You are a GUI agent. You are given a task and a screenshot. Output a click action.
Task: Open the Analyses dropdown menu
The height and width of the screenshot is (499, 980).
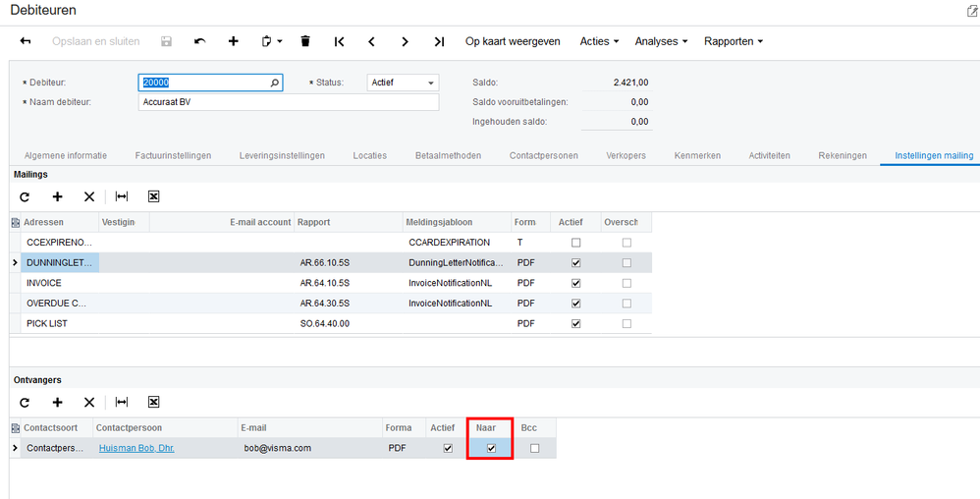pos(661,41)
